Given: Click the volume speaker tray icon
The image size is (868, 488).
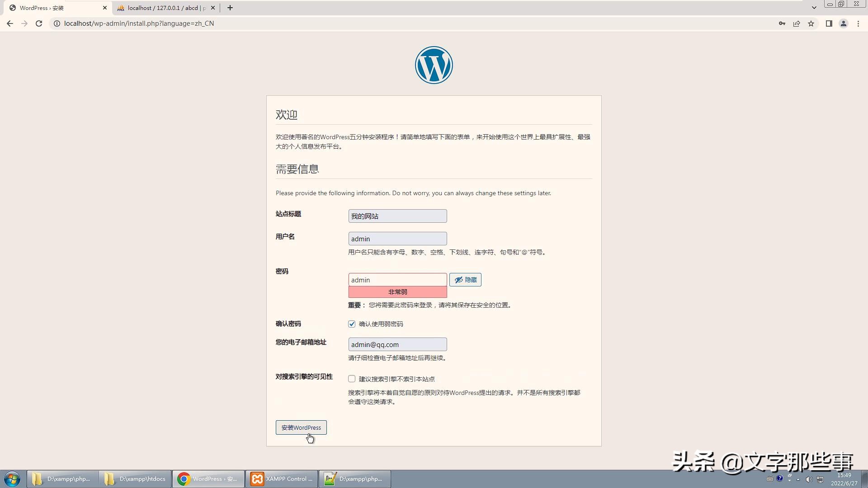Looking at the screenshot, I should pos(809,479).
